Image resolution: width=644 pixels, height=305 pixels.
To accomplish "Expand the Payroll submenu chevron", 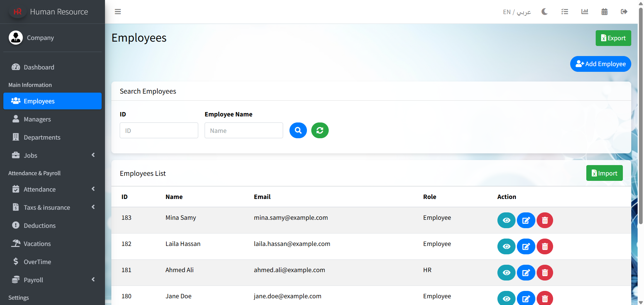I will click(x=93, y=279).
